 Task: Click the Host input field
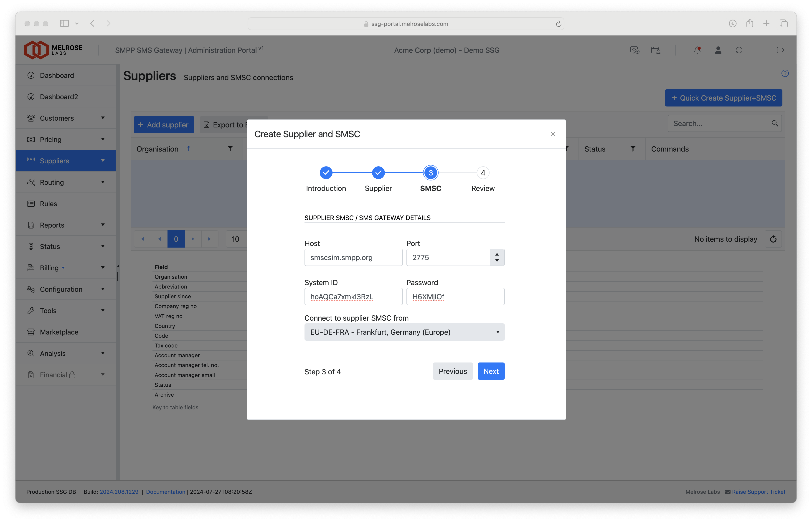[353, 257]
